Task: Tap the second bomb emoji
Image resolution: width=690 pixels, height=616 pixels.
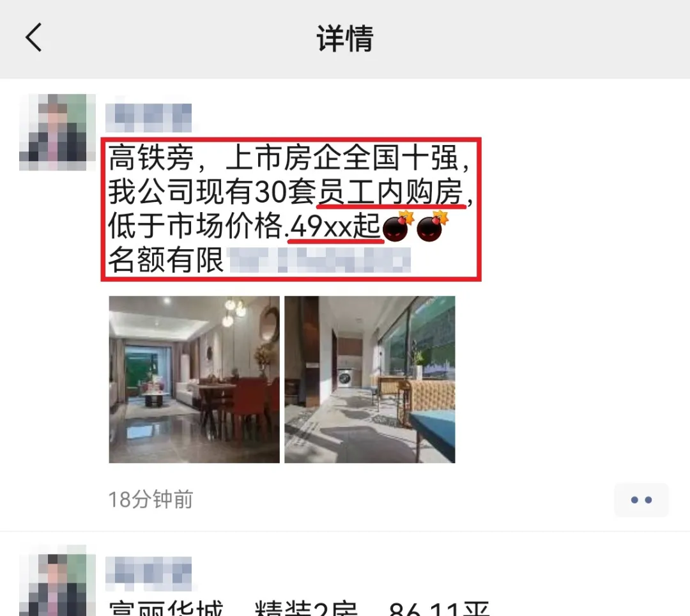Action: (x=432, y=227)
